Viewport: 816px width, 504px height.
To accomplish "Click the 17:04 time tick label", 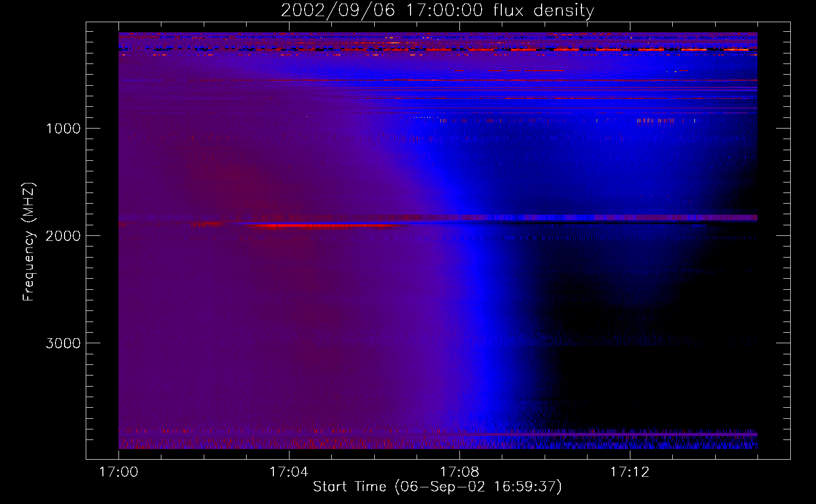I will coord(289,472).
